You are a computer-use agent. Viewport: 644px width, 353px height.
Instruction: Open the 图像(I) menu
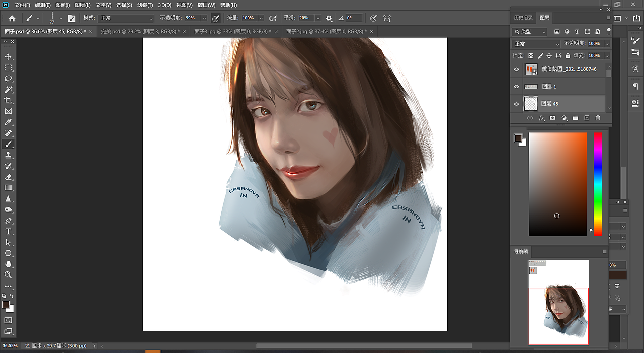point(63,5)
